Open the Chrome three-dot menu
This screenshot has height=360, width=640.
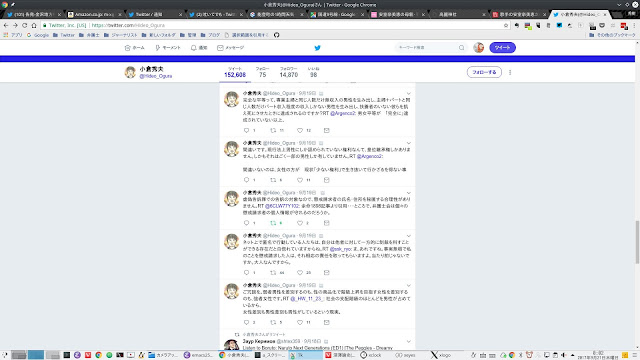point(635,25)
